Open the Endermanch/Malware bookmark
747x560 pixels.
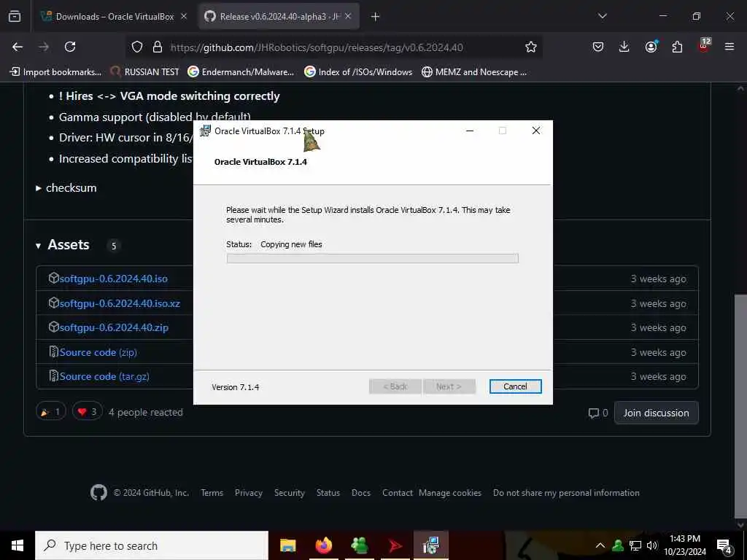(241, 72)
